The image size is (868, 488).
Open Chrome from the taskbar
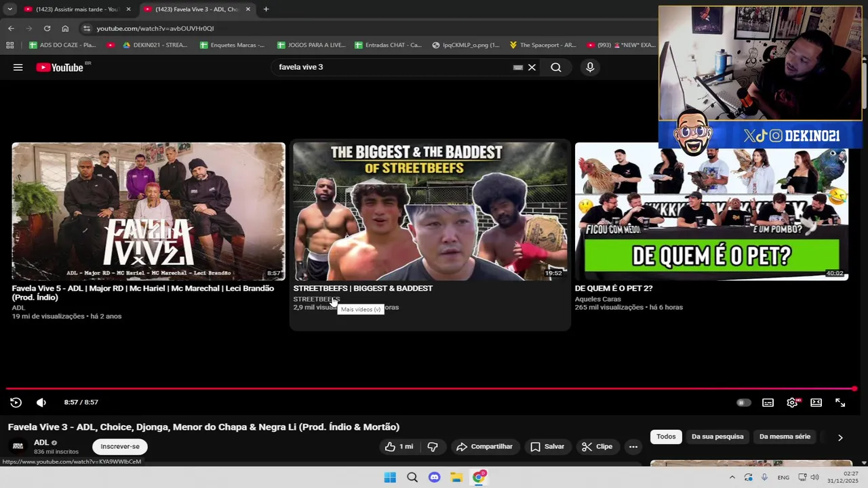click(479, 477)
